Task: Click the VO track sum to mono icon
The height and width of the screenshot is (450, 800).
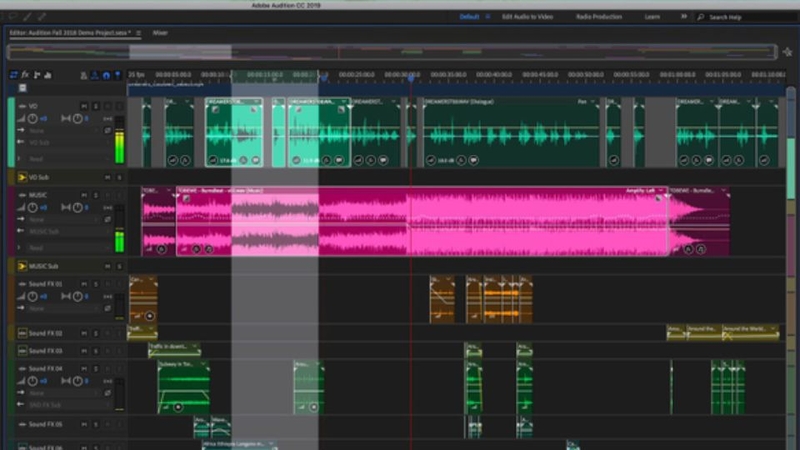Action: (x=108, y=118)
